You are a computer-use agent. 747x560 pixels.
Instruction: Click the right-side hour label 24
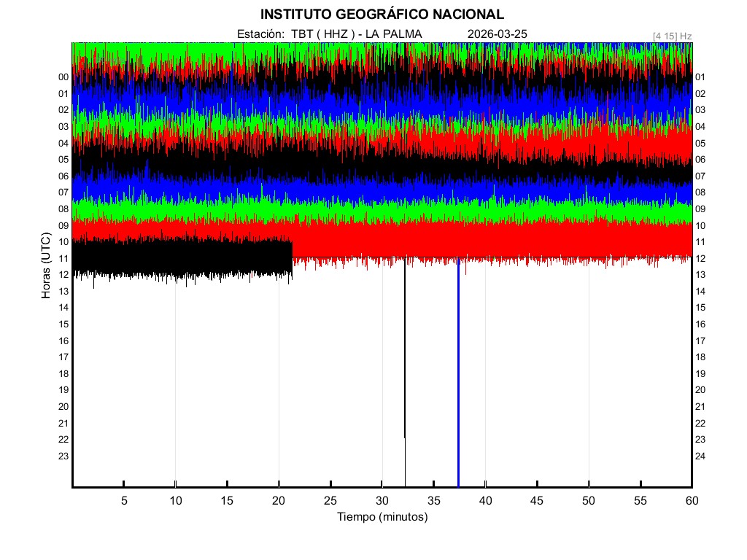tap(700, 456)
